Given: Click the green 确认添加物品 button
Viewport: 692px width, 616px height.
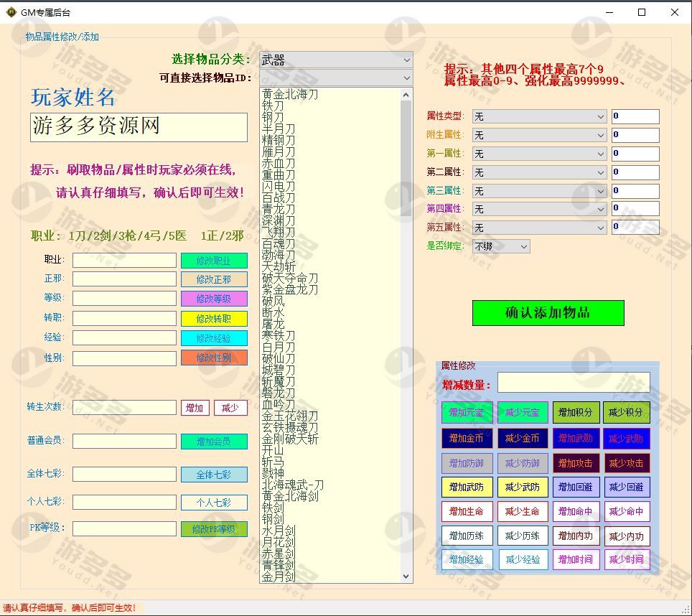Looking at the screenshot, I should point(548,313).
